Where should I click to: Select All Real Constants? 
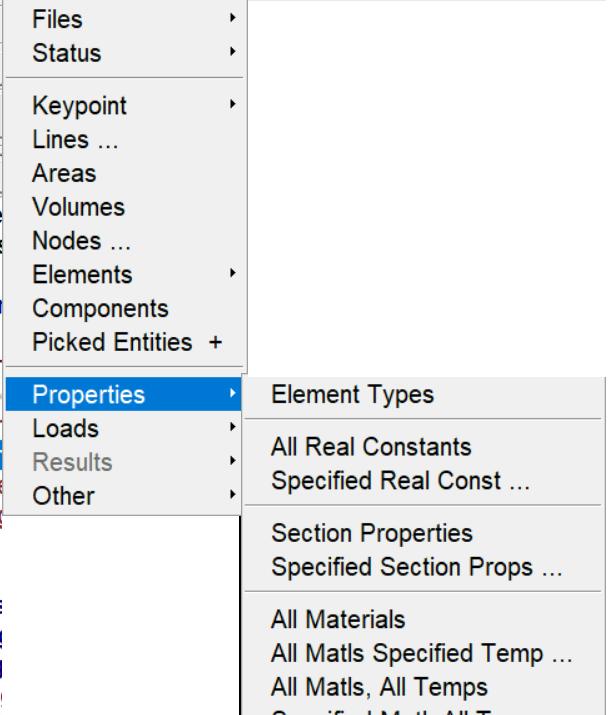pyautogui.click(x=371, y=447)
